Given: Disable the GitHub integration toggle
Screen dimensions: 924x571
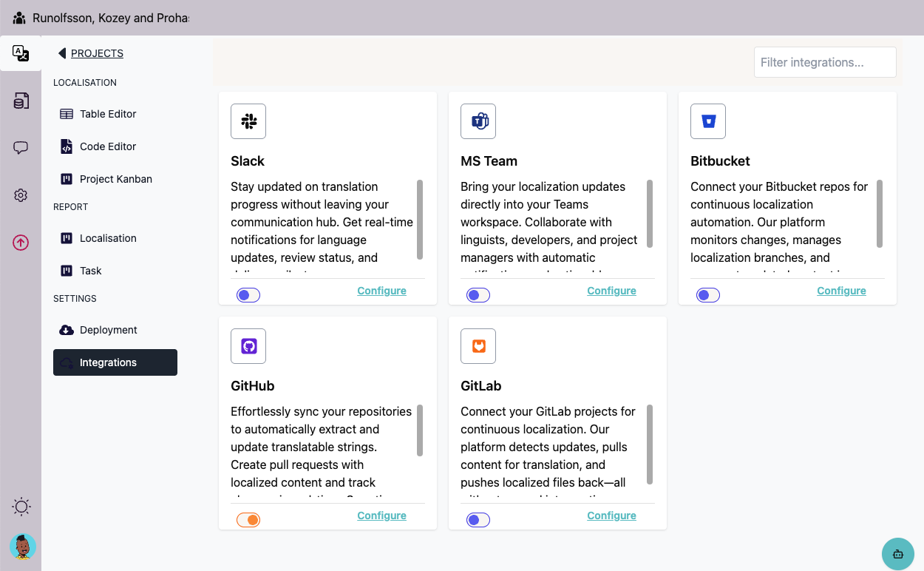Looking at the screenshot, I should click(248, 520).
